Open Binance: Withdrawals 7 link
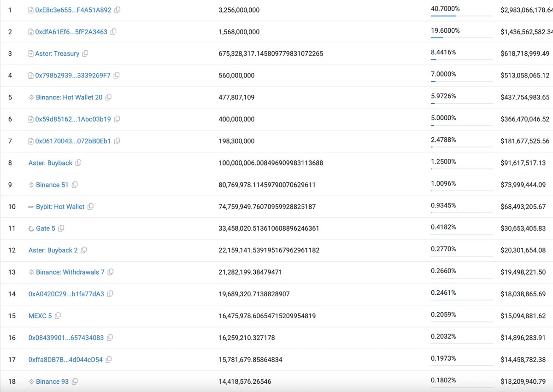 (70, 272)
